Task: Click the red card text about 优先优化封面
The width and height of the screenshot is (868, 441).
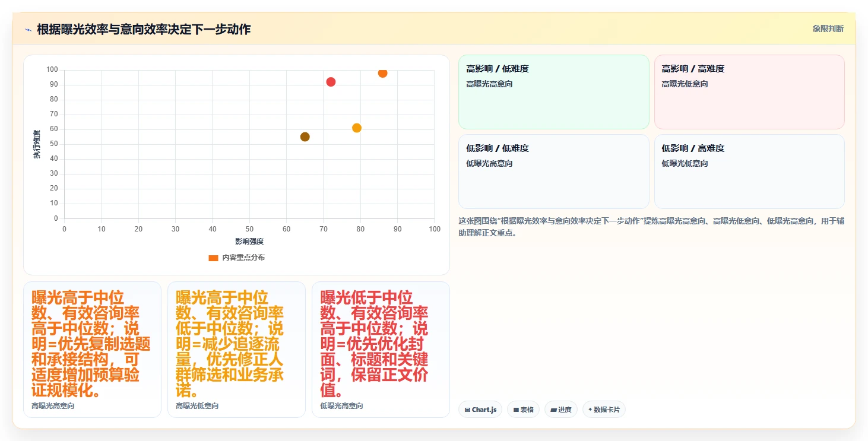Action: click(374, 344)
